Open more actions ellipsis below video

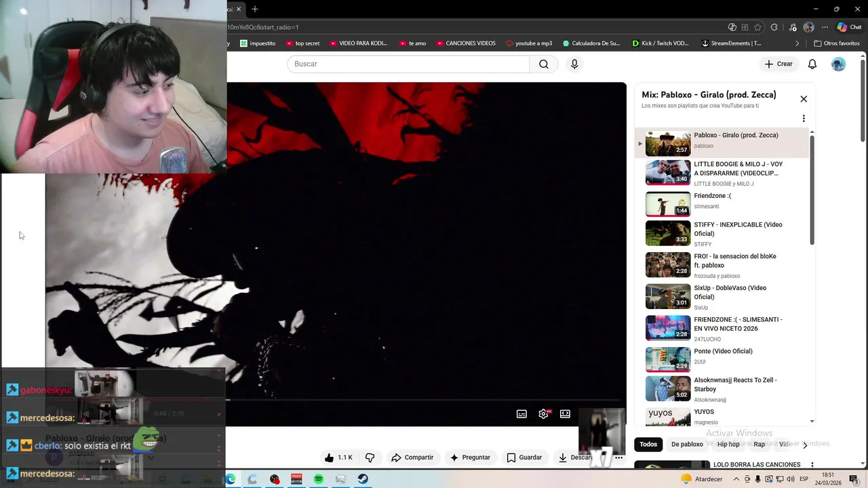(x=618, y=457)
